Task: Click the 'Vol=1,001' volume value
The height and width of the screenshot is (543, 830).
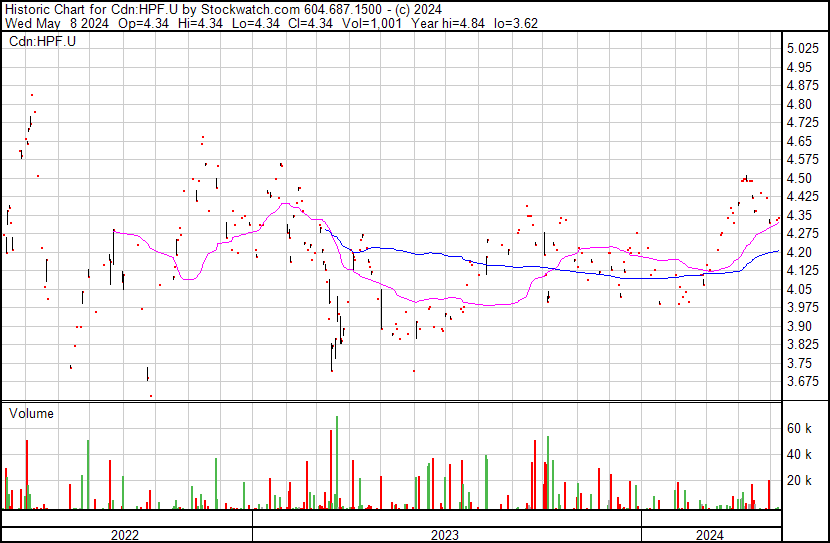Action: 372,23
